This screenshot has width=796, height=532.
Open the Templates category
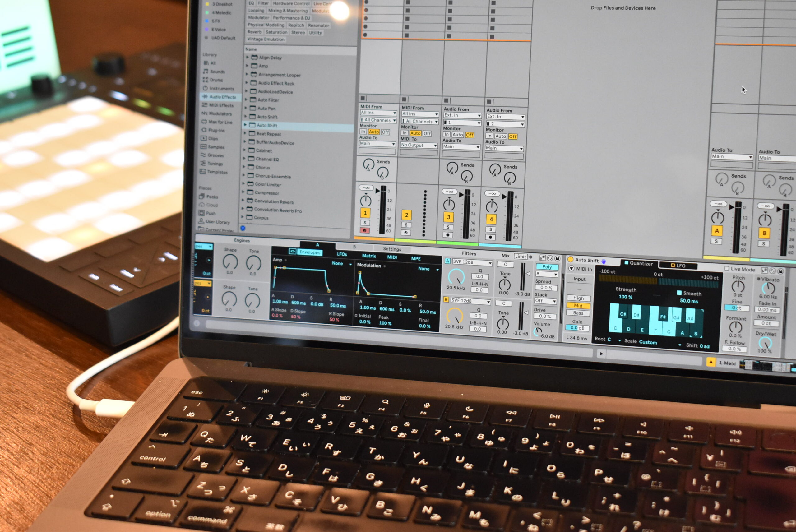[x=214, y=172]
